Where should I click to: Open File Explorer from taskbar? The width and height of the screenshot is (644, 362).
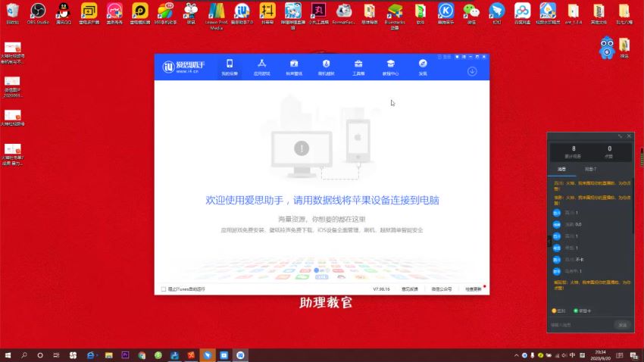pyautogui.click(x=108, y=355)
